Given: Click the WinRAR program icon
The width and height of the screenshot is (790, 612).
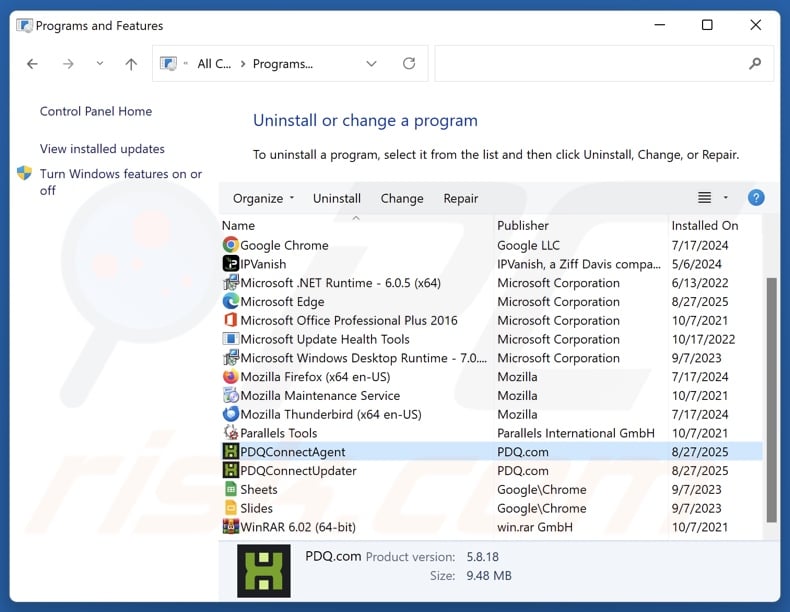Looking at the screenshot, I should tap(230, 527).
